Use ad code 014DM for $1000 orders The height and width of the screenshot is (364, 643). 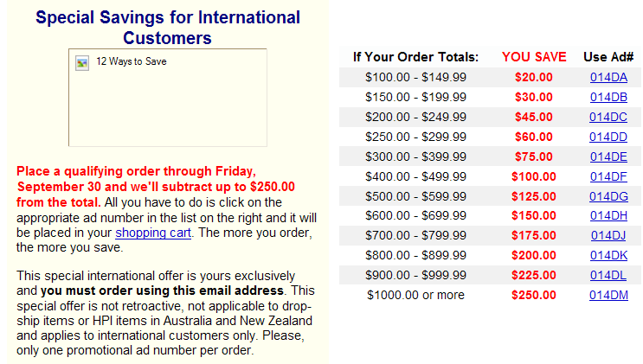coord(608,295)
